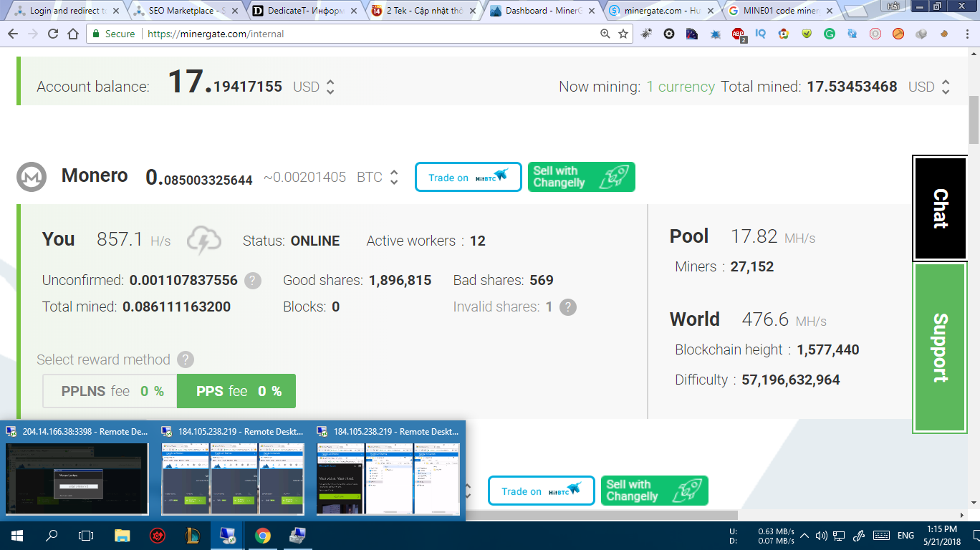980x550 pixels.
Task: Click the Secure padlock site info
Action: (x=114, y=34)
